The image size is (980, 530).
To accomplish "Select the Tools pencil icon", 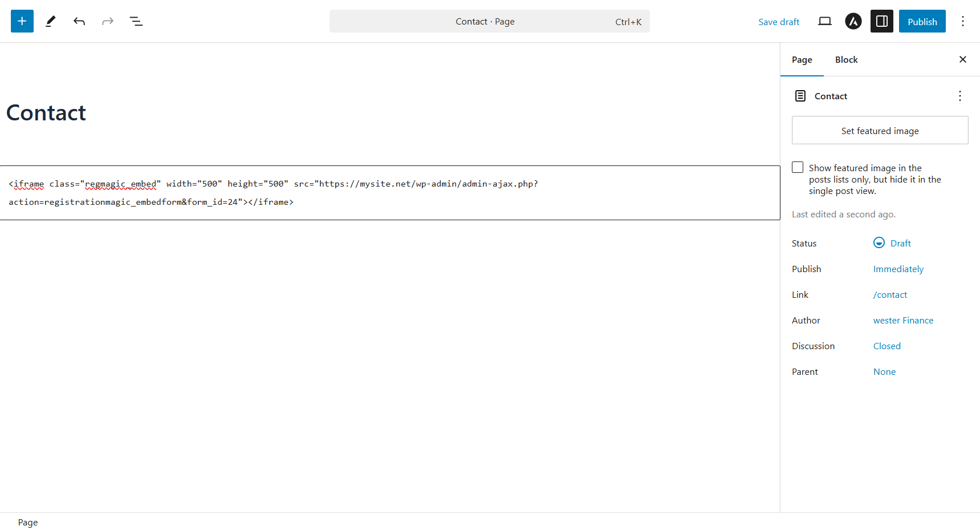I will coord(51,21).
